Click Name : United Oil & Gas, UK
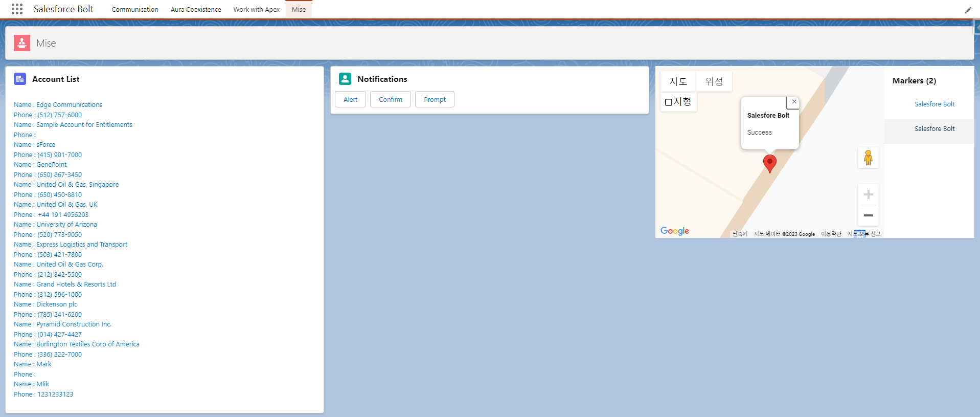Screen dimensions: 980x417 (56, 205)
